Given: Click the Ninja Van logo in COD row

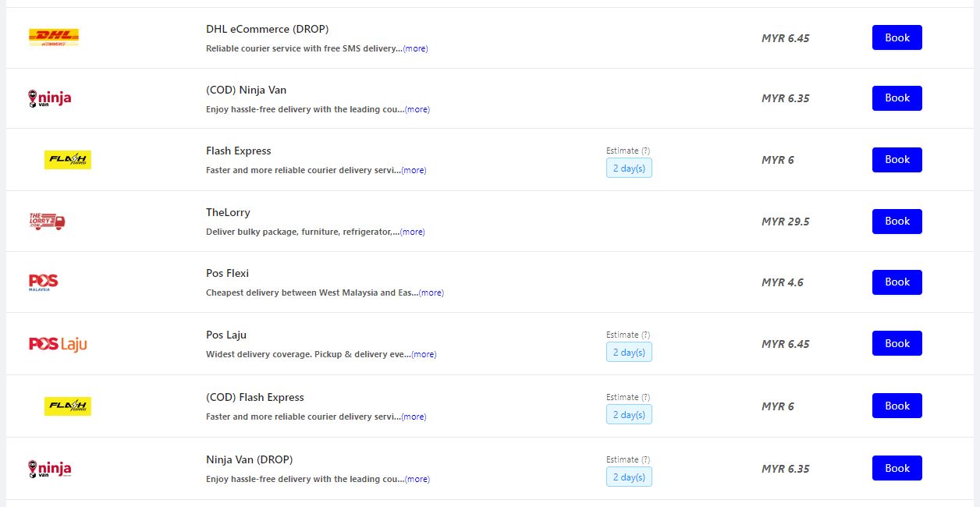Looking at the screenshot, I should (49, 98).
